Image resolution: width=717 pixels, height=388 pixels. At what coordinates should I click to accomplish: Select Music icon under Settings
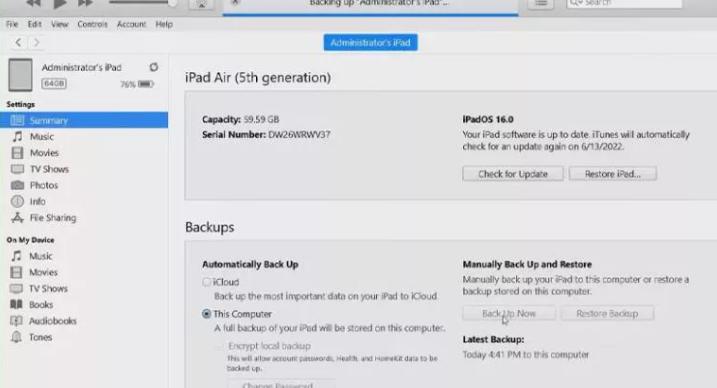pos(17,137)
